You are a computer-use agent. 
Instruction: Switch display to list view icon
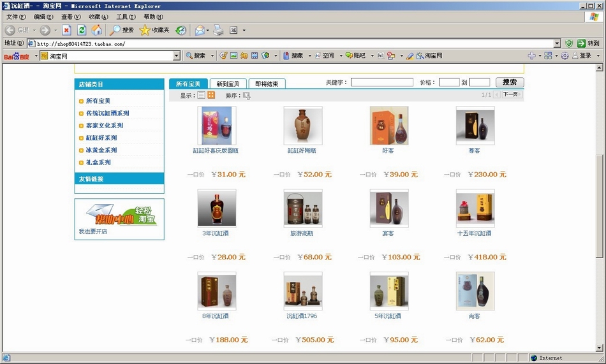pos(202,95)
